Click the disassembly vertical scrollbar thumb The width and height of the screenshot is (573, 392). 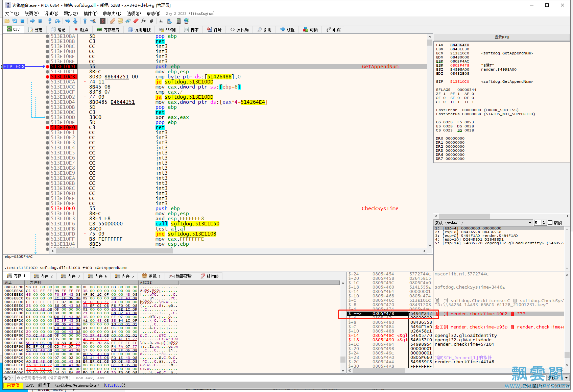tap(430, 43)
